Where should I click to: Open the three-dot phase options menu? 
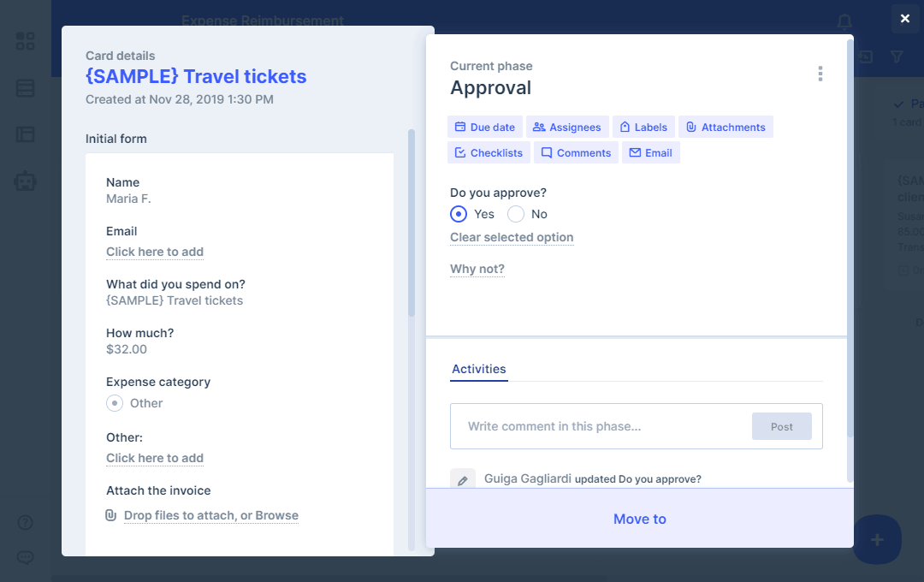[820, 74]
